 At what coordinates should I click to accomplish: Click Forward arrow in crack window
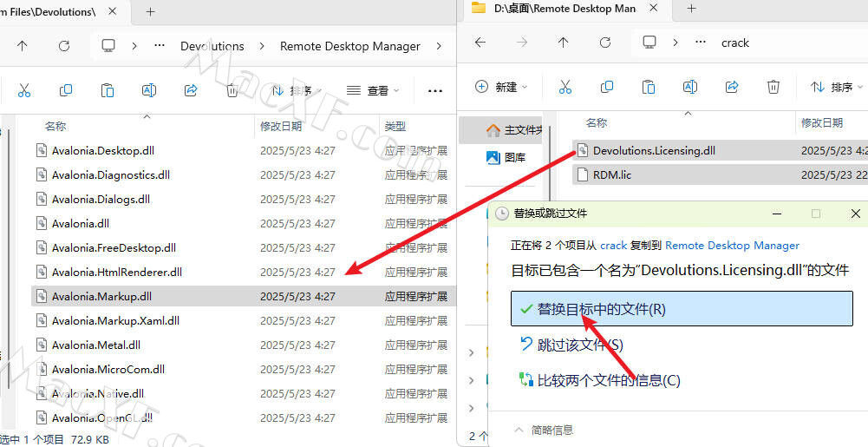coord(522,43)
